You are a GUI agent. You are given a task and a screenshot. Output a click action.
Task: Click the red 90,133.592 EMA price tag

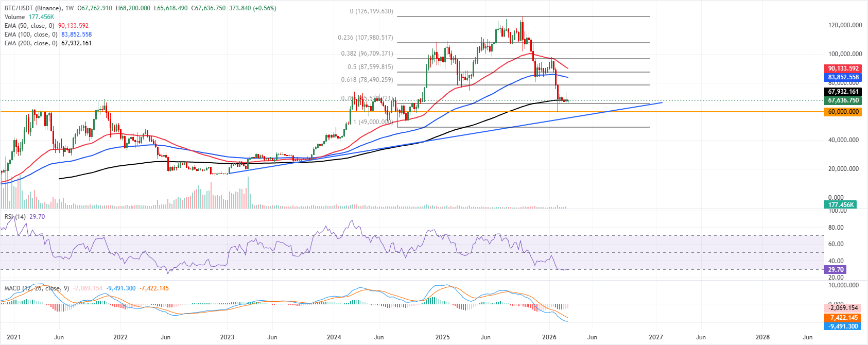click(843, 68)
